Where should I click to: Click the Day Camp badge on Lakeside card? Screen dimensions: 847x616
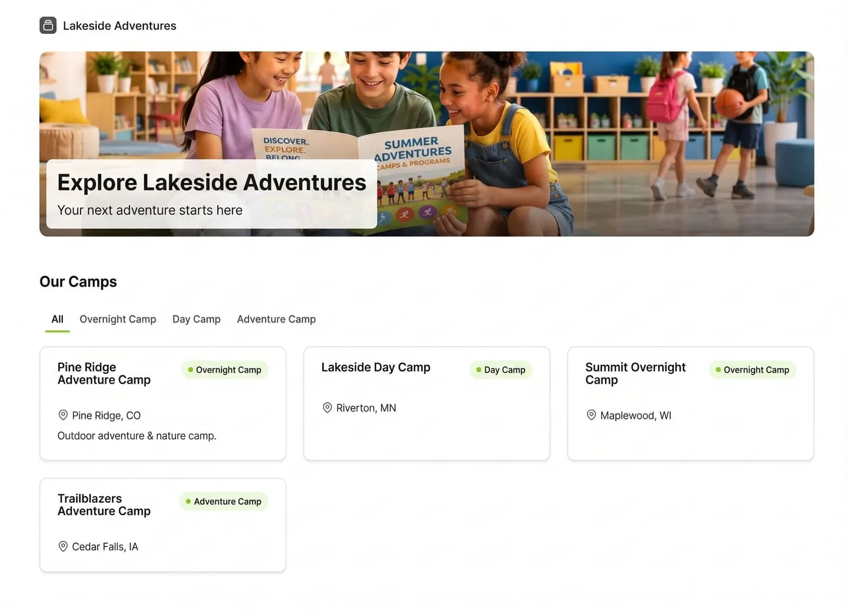(x=501, y=370)
